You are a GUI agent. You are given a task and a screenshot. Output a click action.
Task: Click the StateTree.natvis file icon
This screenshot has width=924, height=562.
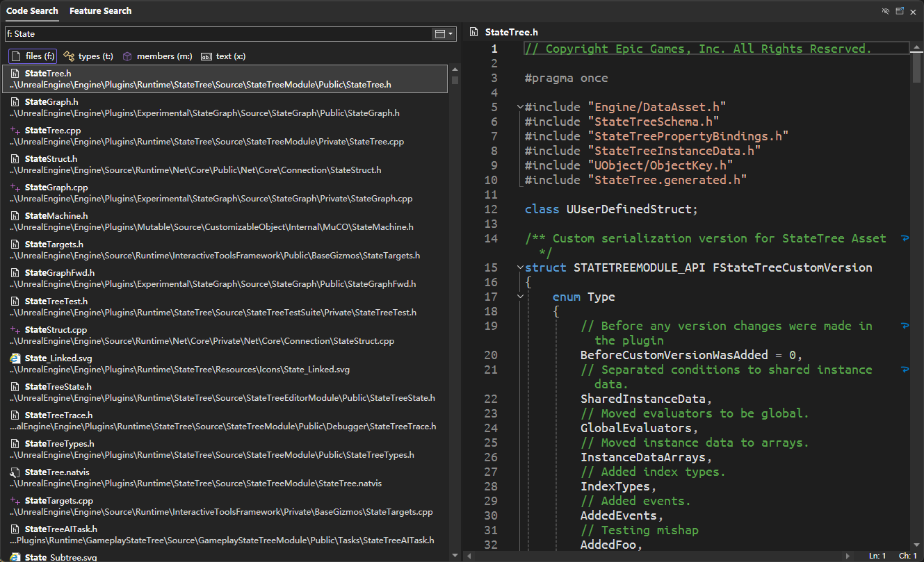[15, 472]
